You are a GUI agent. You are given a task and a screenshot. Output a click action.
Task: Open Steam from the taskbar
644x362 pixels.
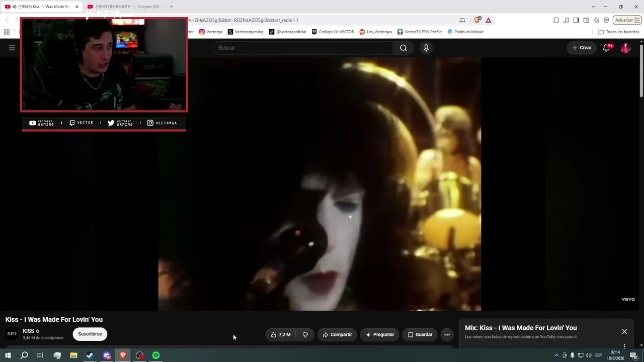pyautogui.click(x=90, y=355)
